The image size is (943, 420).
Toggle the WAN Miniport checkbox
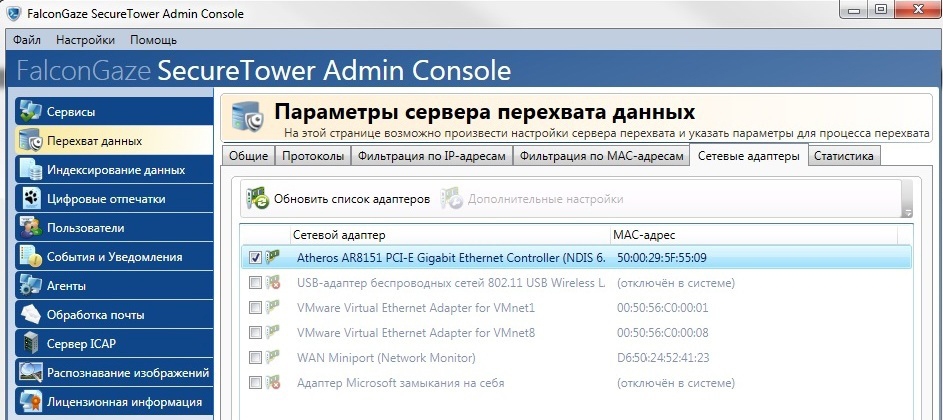click(x=255, y=357)
